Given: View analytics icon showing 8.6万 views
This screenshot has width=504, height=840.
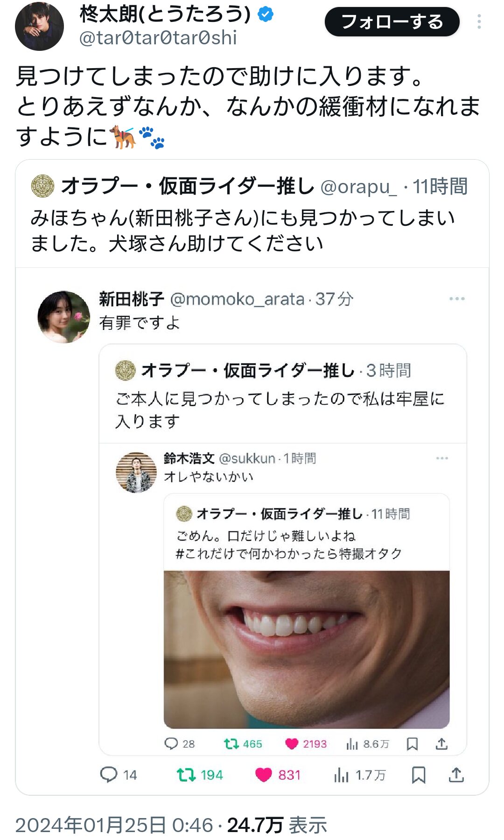Looking at the screenshot, I should click(x=352, y=744).
